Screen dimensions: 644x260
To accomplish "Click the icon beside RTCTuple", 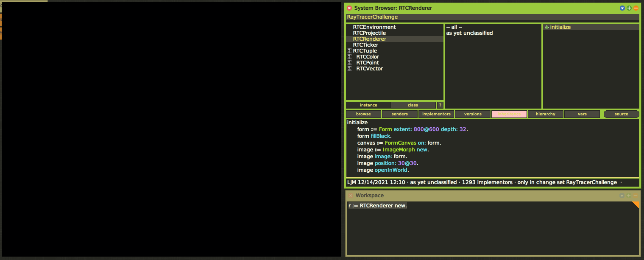I will pyautogui.click(x=349, y=51).
